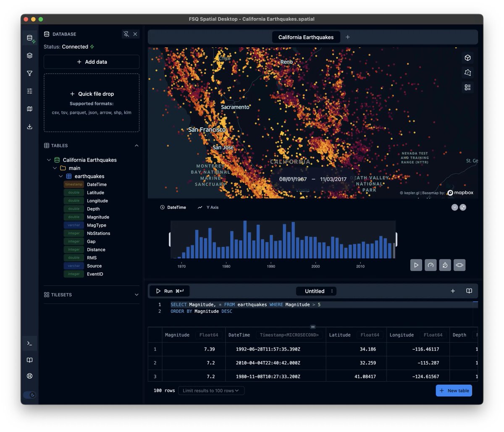Click the animation window mode icon

pyautogui.click(x=459, y=265)
